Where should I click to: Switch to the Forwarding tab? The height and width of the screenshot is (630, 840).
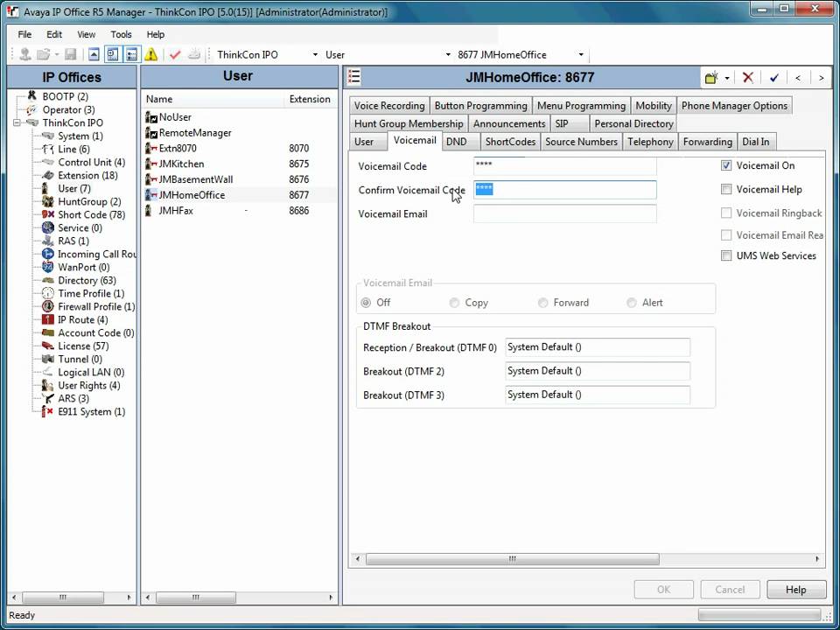(707, 142)
